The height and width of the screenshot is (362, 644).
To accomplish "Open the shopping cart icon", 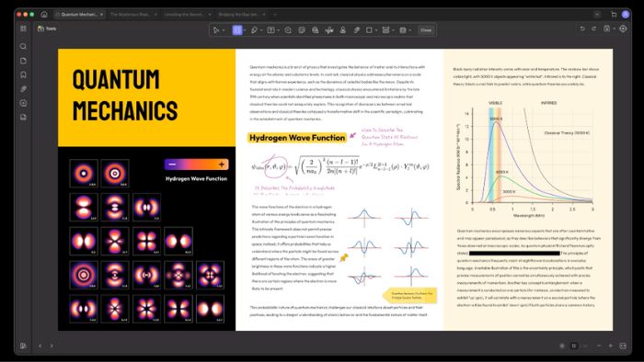I will 614,15.
